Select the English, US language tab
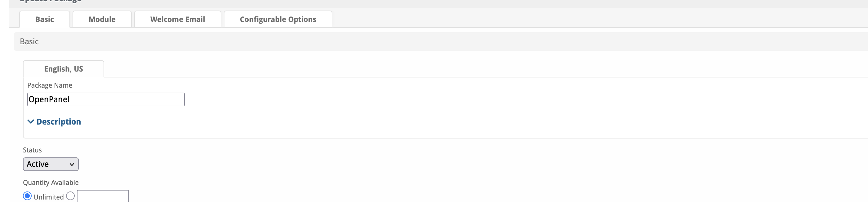The image size is (868, 202). pos(63,69)
